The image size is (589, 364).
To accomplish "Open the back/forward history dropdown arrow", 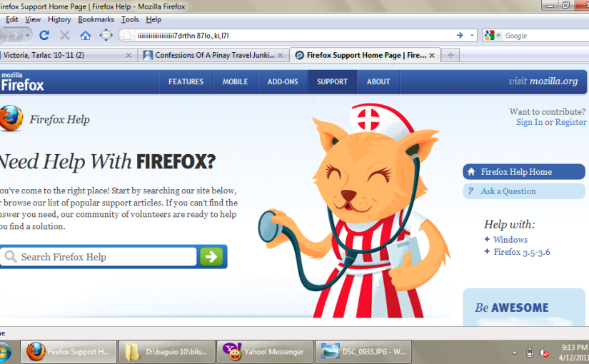I will click(x=27, y=36).
